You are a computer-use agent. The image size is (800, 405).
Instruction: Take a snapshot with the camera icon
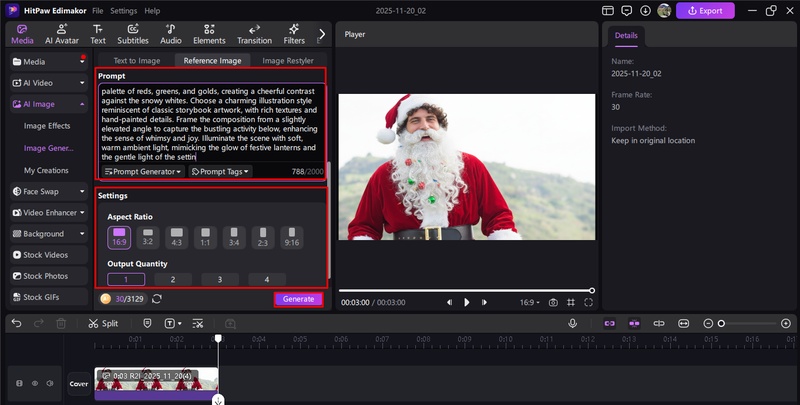[x=553, y=302]
